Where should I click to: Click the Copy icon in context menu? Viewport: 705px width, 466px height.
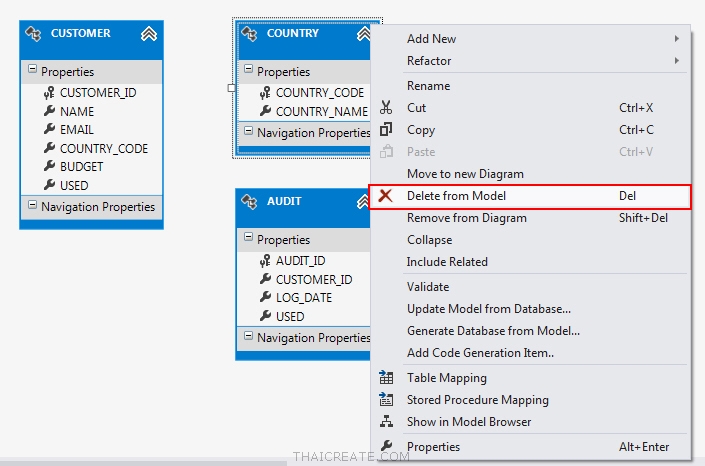tap(386, 130)
